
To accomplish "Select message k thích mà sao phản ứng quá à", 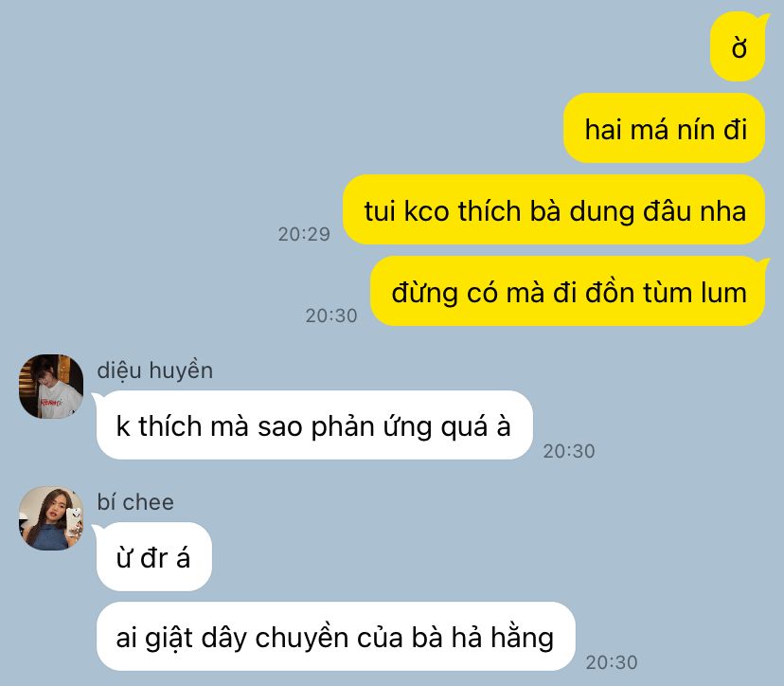I will click(x=313, y=425).
